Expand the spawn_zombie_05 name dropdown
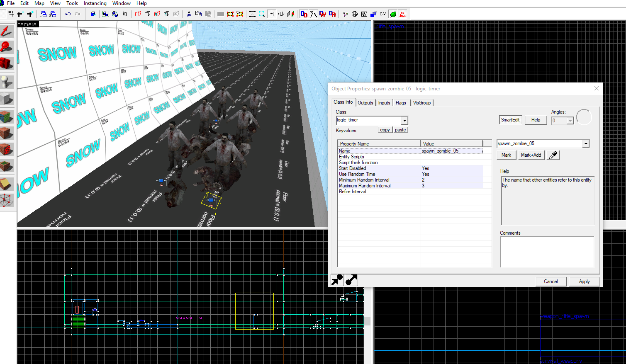Image resolution: width=626 pixels, height=364 pixels. pyautogui.click(x=586, y=144)
